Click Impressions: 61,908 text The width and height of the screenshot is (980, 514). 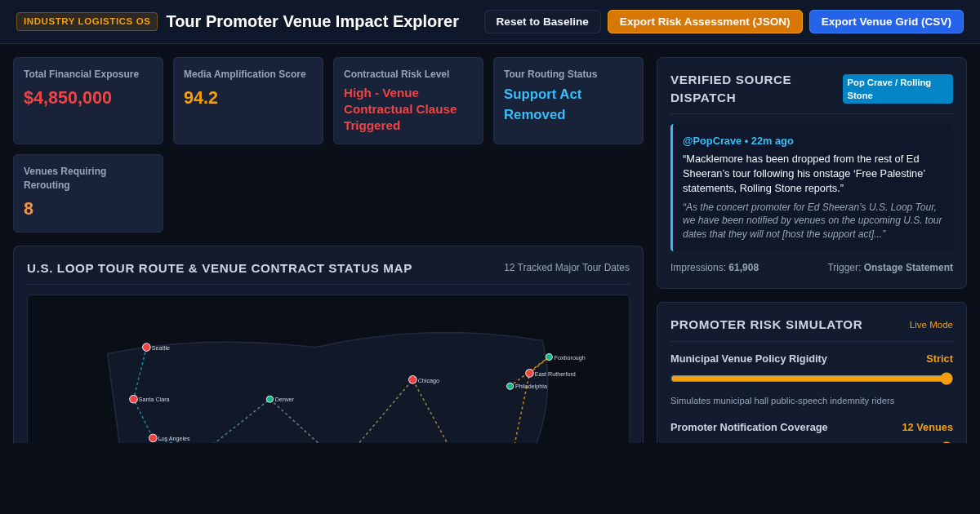[715, 268]
